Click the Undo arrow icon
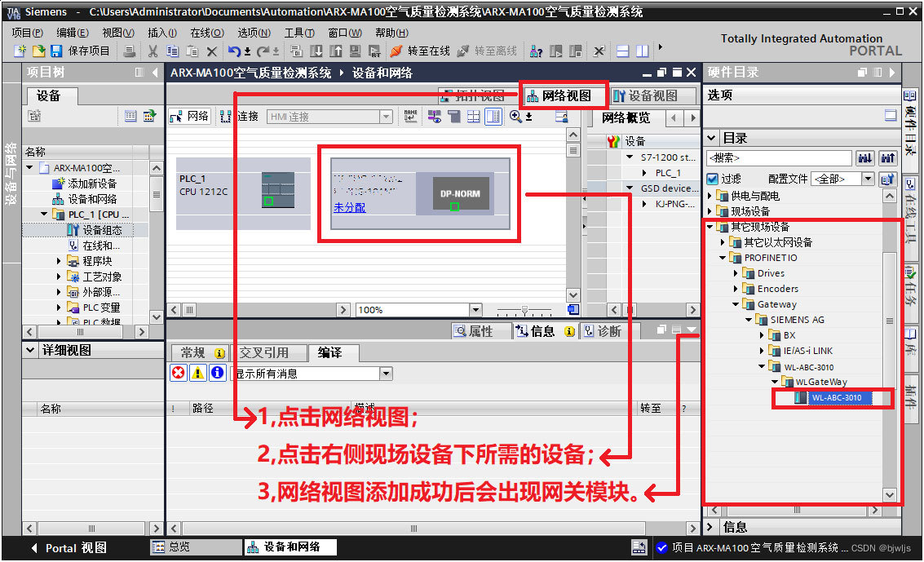Viewport: 924px width, 562px height. [x=234, y=51]
